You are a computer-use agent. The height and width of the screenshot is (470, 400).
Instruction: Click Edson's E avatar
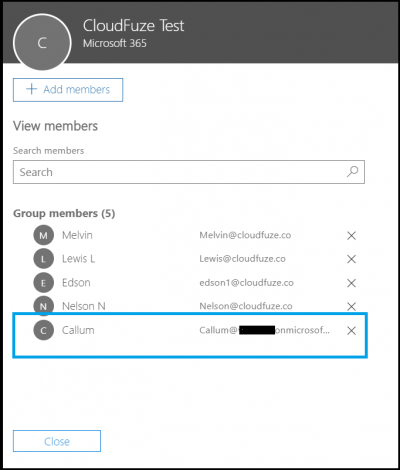coord(43,283)
